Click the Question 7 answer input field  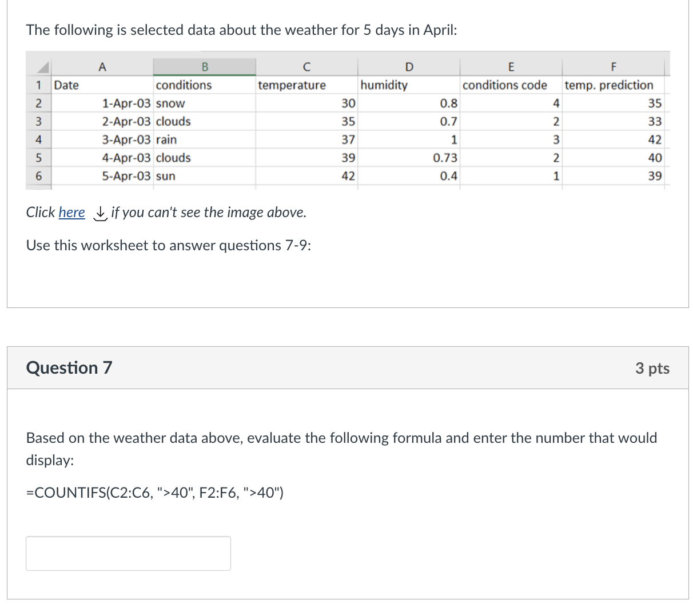(x=128, y=553)
